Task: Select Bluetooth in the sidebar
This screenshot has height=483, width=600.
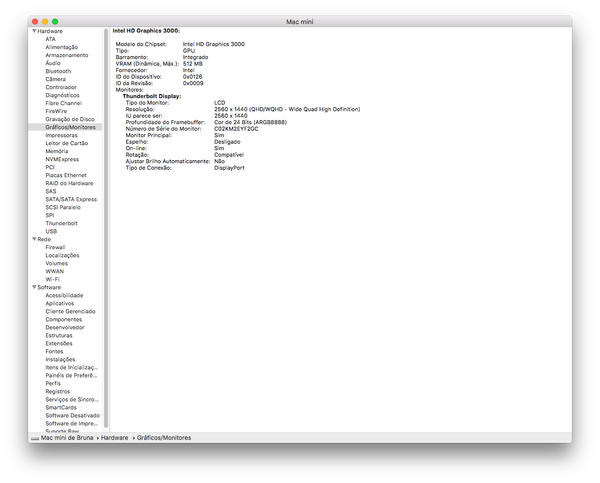Action: pyautogui.click(x=58, y=71)
